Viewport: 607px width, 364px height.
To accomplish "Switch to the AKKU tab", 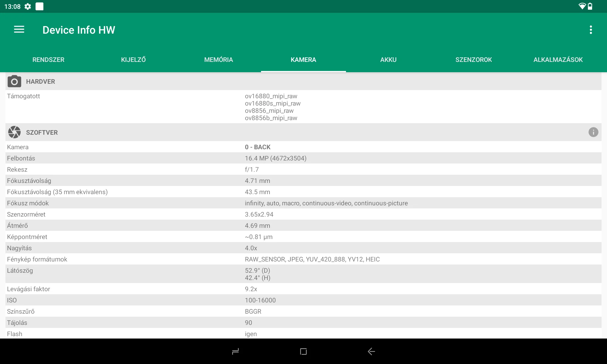I will point(388,60).
